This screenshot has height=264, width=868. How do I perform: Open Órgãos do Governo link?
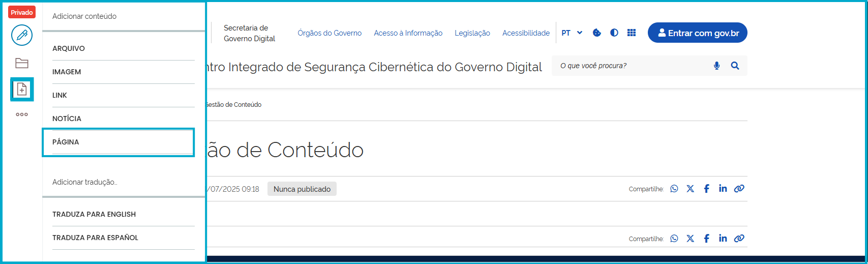pyautogui.click(x=330, y=33)
